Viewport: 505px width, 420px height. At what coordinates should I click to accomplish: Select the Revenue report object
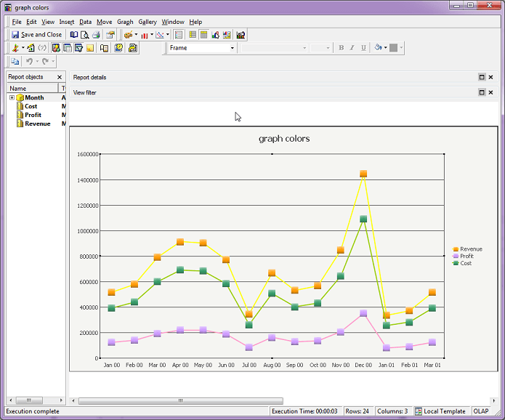tap(37, 124)
